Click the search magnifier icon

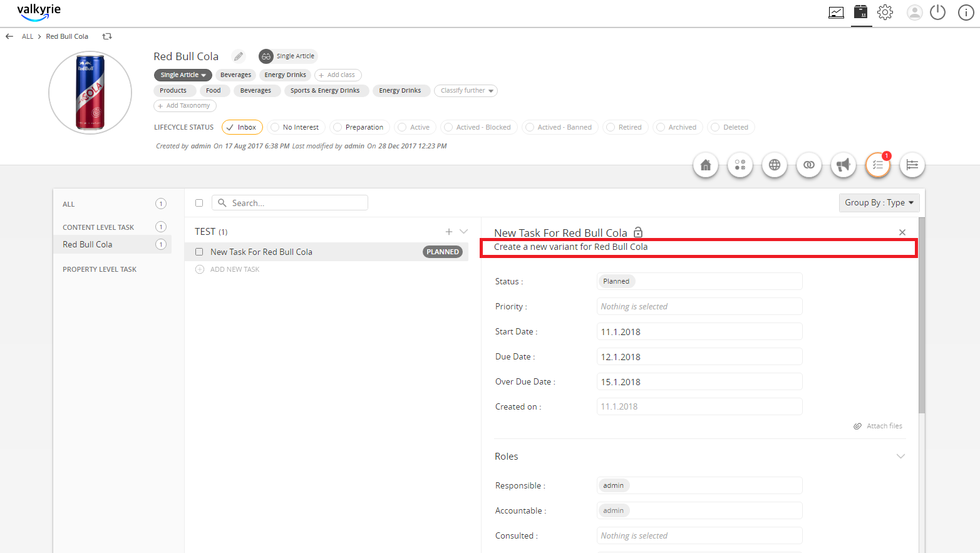(222, 203)
